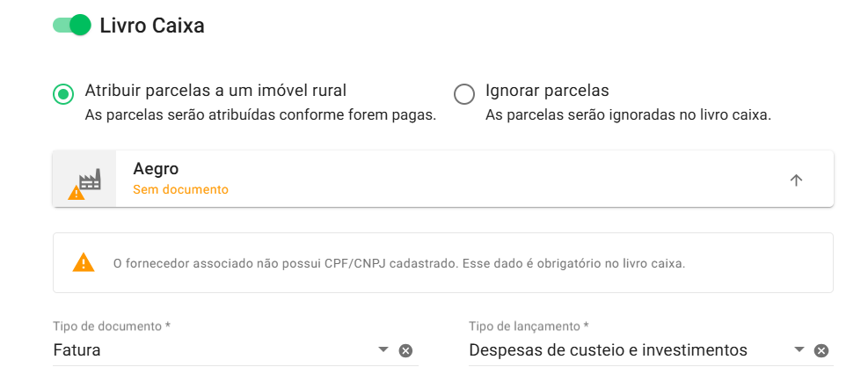Click the "Tipo de lançamento *" field label
The image size is (868, 382).
(x=529, y=327)
